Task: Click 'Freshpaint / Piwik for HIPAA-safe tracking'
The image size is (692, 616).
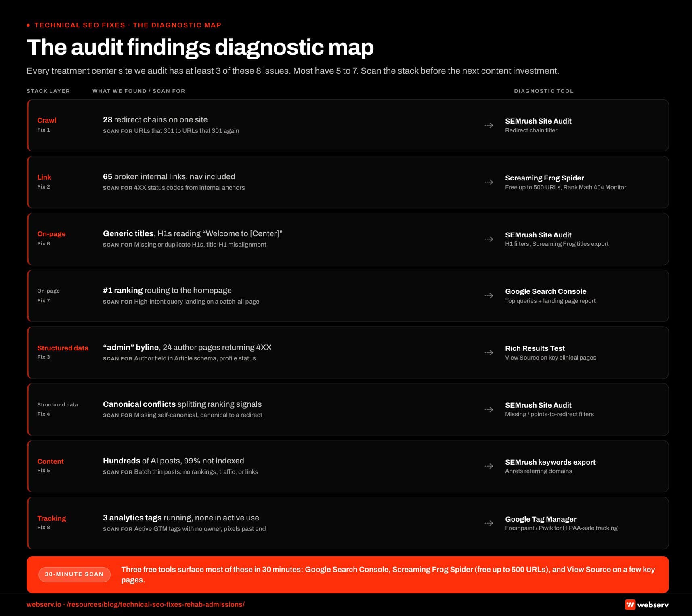Action: pyautogui.click(x=562, y=528)
